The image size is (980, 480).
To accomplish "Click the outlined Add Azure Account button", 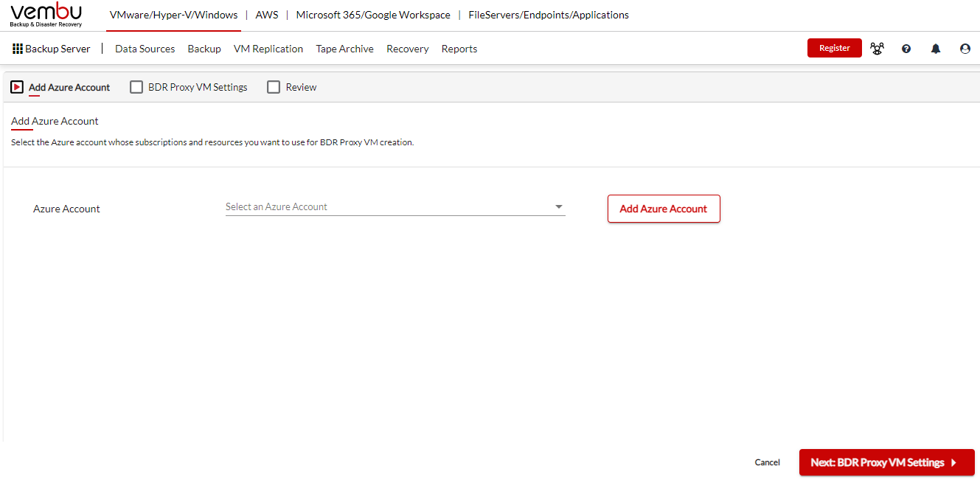I will (664, 209).
